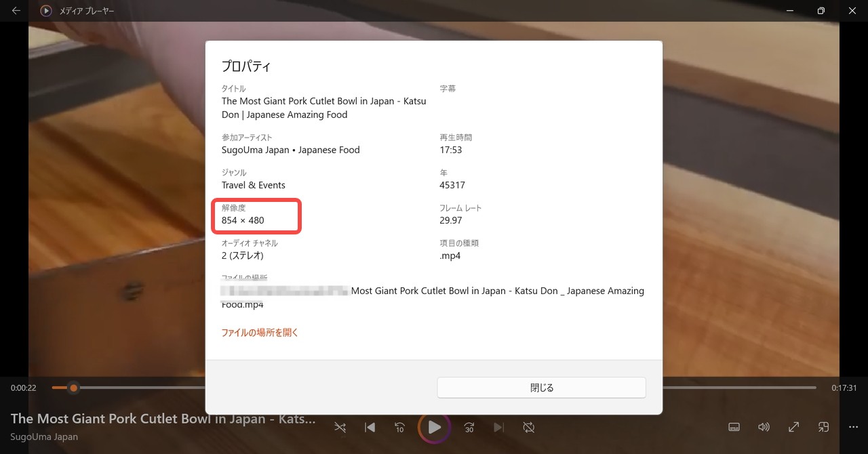
Task: Turn on repeat mode
Action: coord(529,428)
